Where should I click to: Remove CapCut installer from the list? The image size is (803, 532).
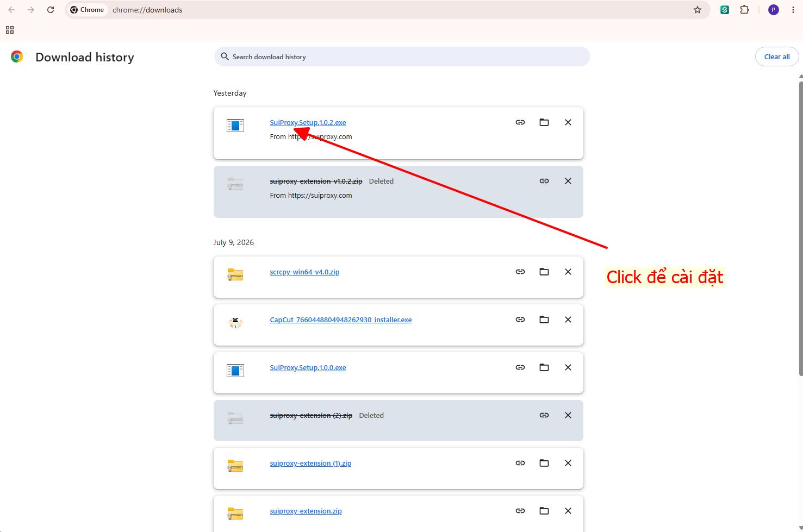pos(568,320)
